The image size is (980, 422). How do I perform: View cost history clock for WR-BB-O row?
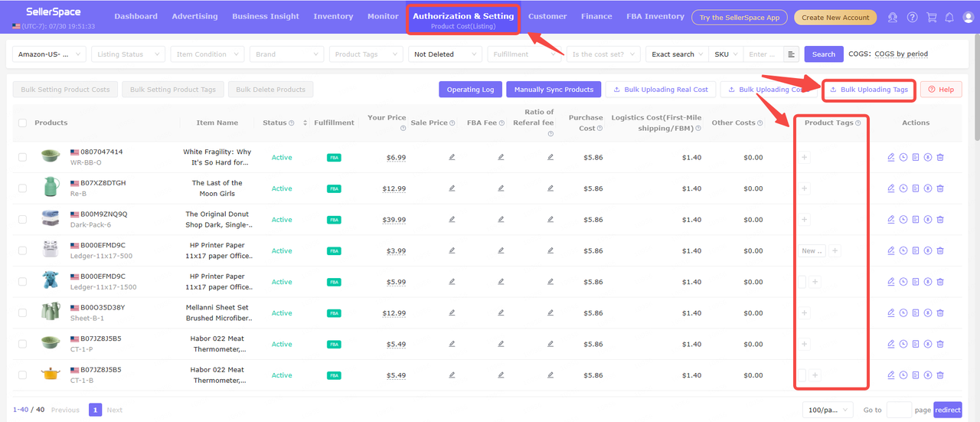(x=903, y=157)
